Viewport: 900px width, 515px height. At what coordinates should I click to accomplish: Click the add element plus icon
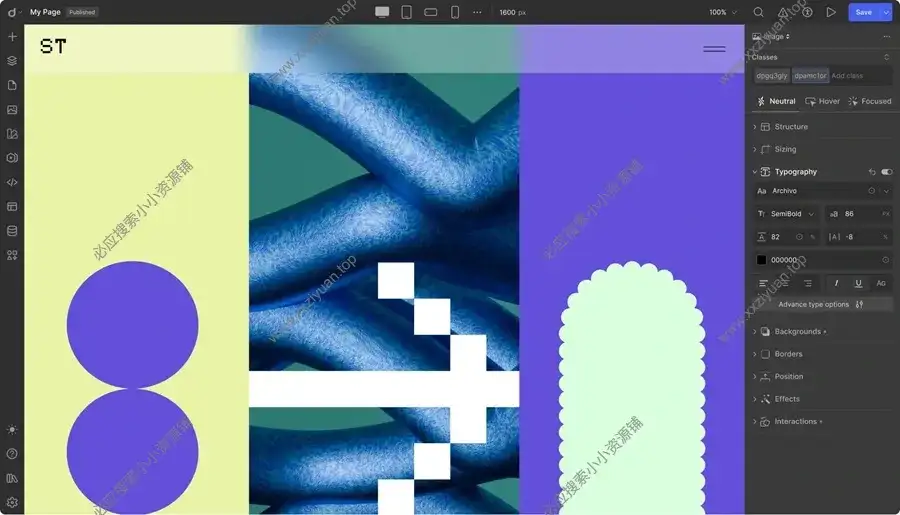click(x=12, y=37)
